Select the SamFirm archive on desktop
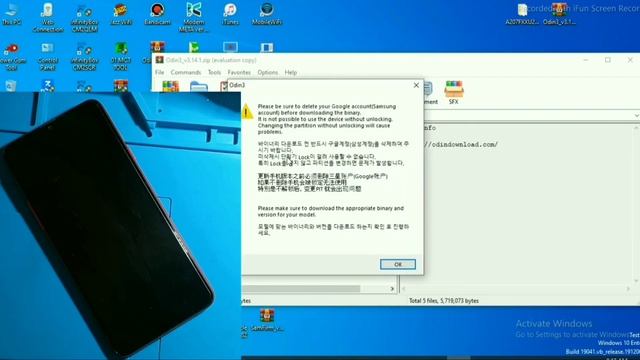640x360 pixels. click(x=267, y=320)
